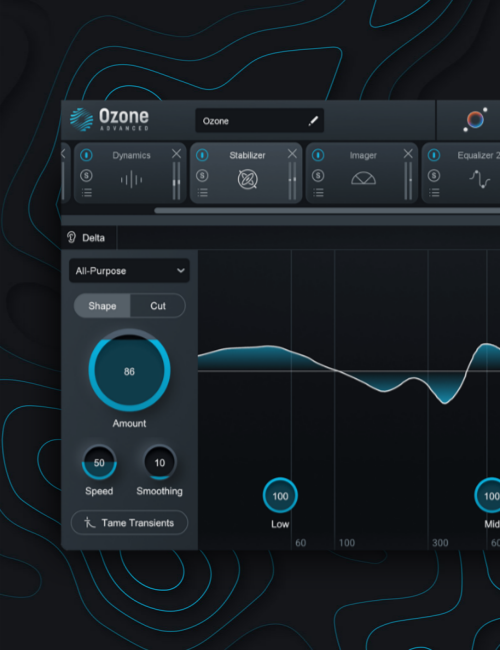Open the Imager module preset list
The height and width of the screenshot is (650, 500).
tap(318, 192)
